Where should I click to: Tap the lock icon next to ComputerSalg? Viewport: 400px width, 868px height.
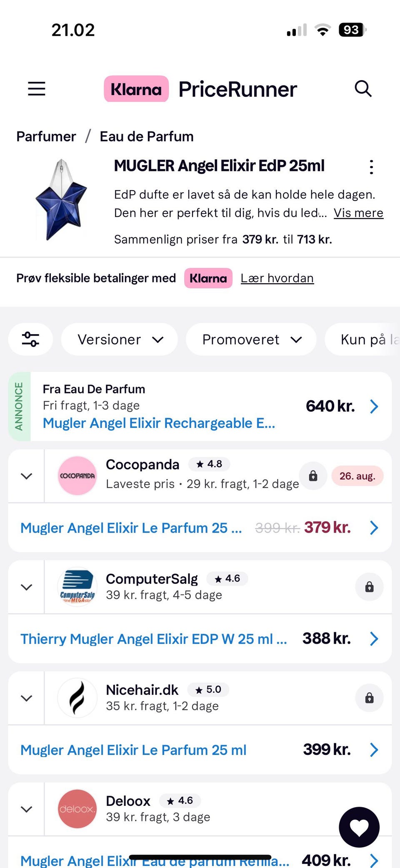point(369,587)
